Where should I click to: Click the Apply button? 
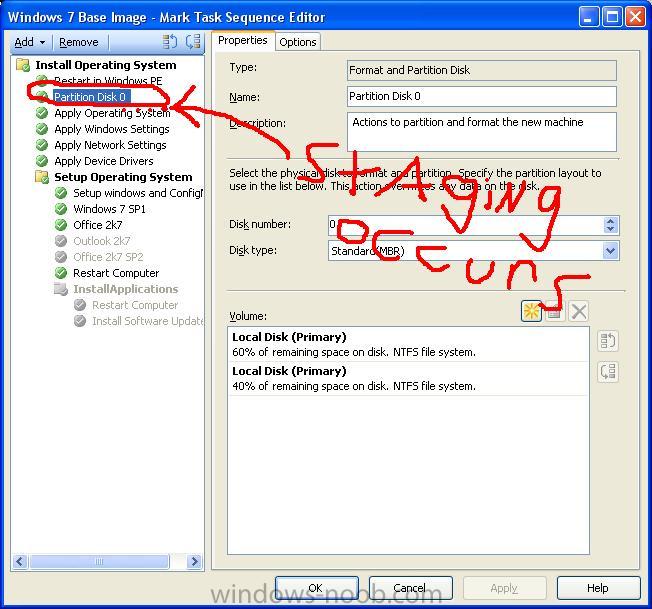[x=504, y=588]
